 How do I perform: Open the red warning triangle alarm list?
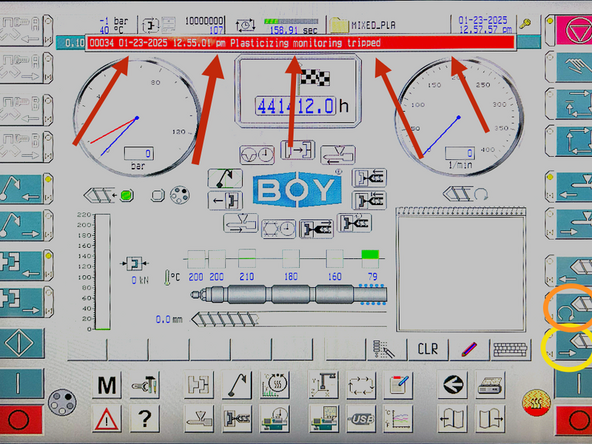click(107, 419)
